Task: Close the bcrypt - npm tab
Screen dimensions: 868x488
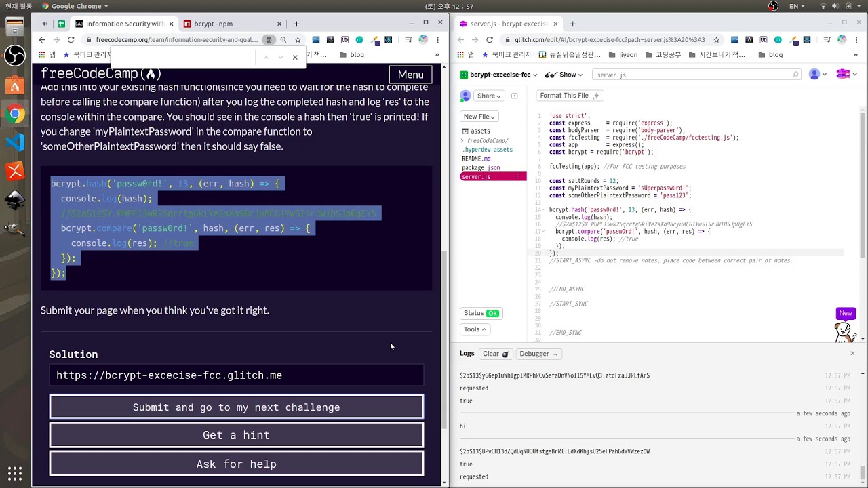Action: click(279, 24)
